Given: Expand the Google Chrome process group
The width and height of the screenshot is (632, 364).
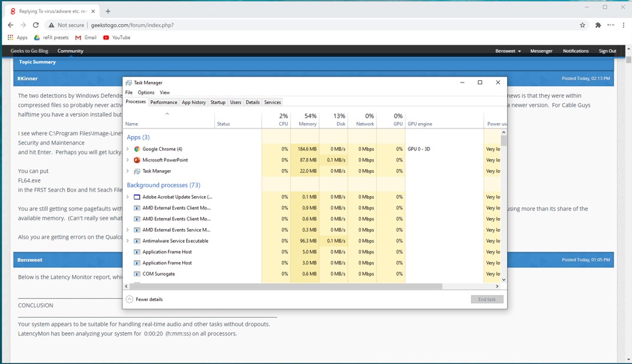Looking at the screenshot, I should 128,149.
